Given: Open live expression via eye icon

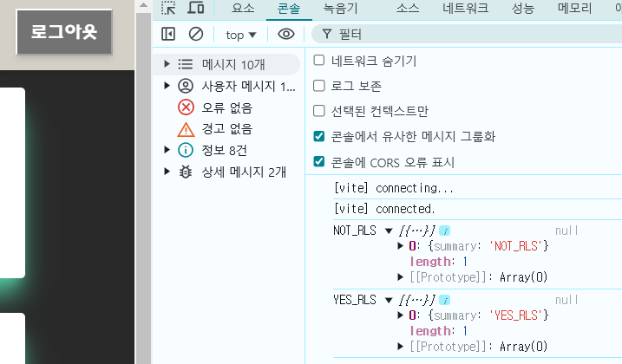Looking at the screenshot, I should [286, 34].
